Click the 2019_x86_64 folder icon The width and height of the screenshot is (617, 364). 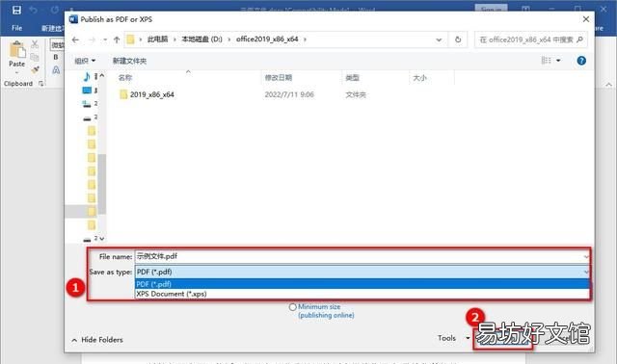(123, 94)
